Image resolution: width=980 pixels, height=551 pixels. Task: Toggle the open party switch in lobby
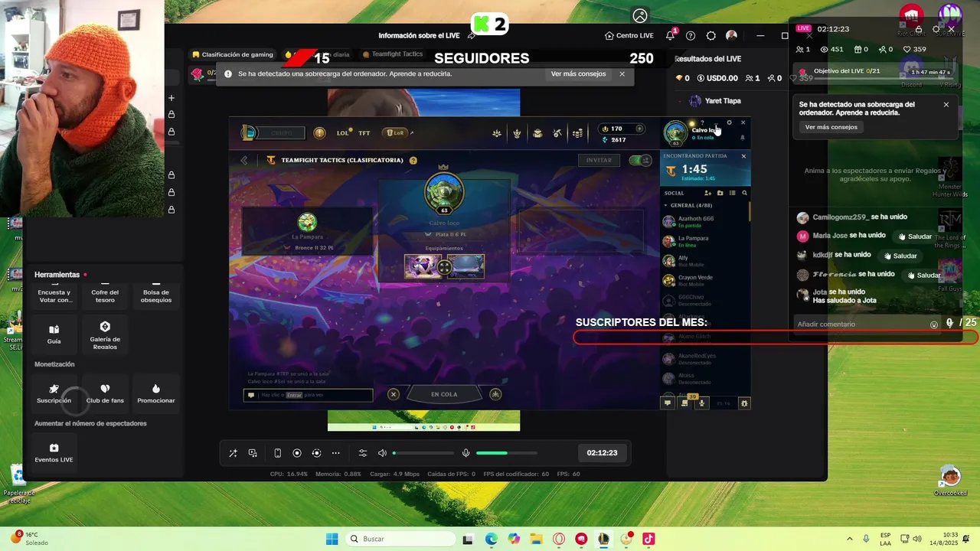(x=639, y=160)
